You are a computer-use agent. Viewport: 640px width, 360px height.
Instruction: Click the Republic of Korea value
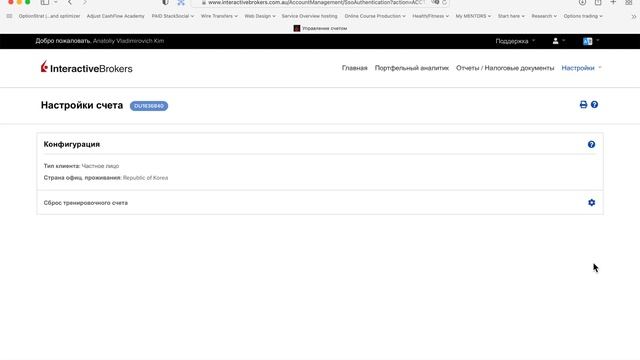click(145, 178)
